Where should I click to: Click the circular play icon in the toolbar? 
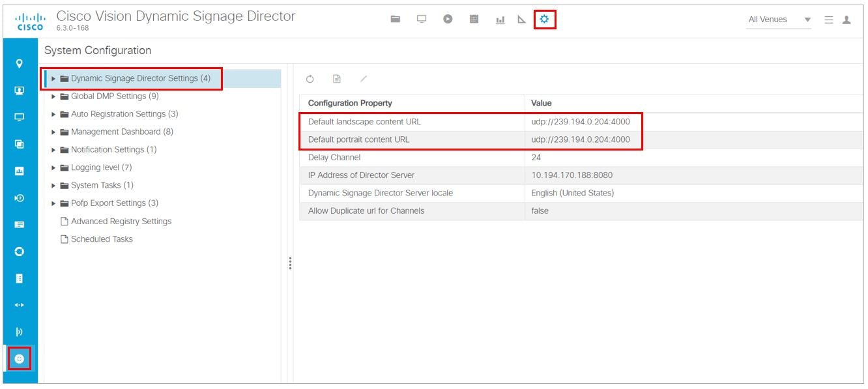(x=448, y=19)
